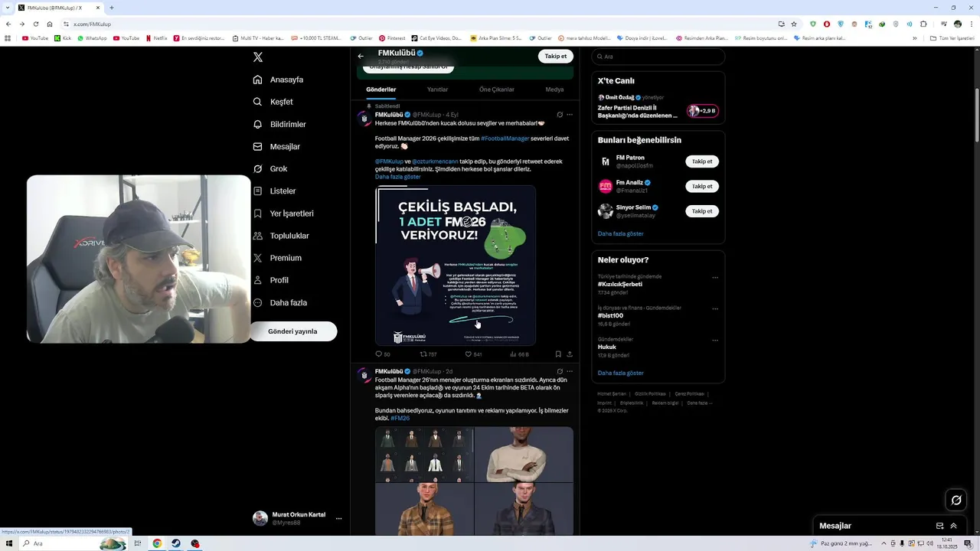The width and height of the screenshot is (980, 551).
Task: Follow Sinyor Selim account
Action: [702, 210]
